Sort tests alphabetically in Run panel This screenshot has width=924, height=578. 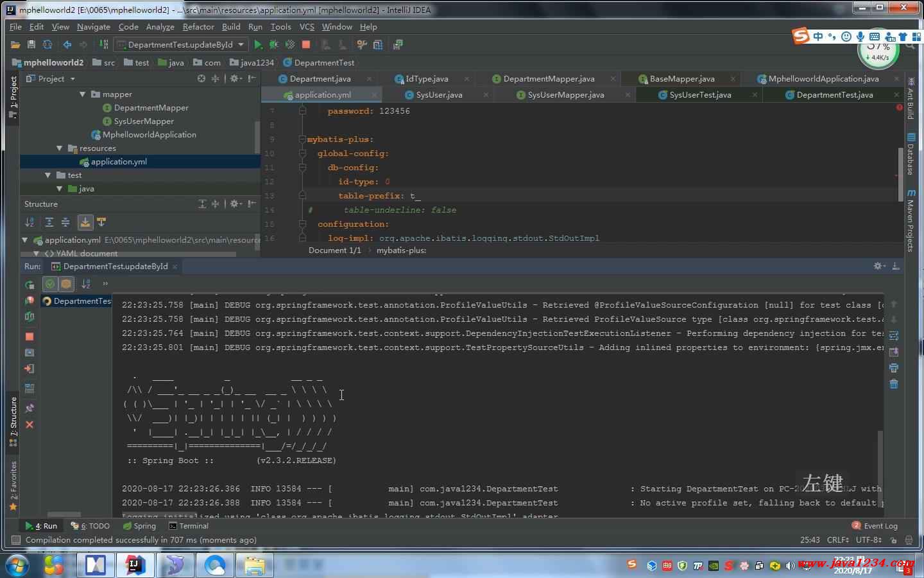click(x=86, y=283)
